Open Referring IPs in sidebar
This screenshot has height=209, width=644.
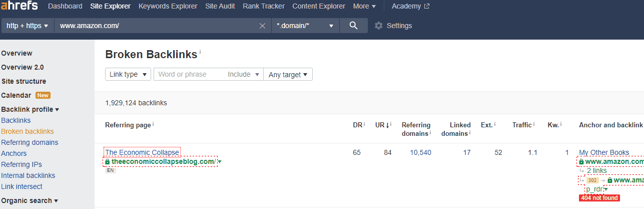click(x=22, y=164)
